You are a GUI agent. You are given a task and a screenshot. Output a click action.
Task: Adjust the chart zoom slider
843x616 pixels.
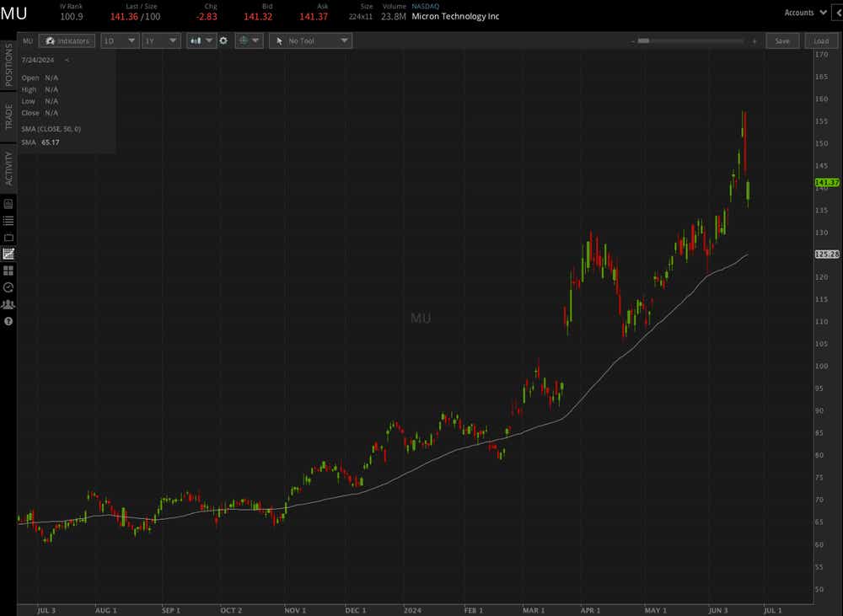644,40
